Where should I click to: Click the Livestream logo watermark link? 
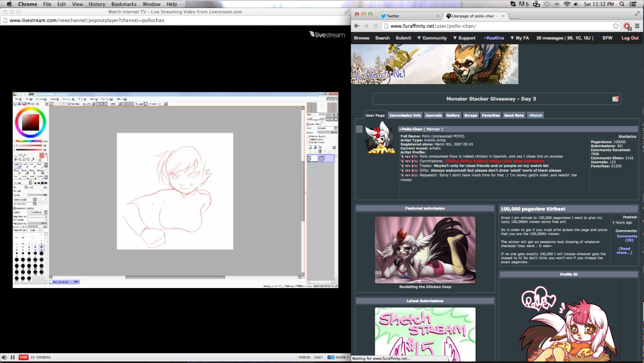click(327, 34)
